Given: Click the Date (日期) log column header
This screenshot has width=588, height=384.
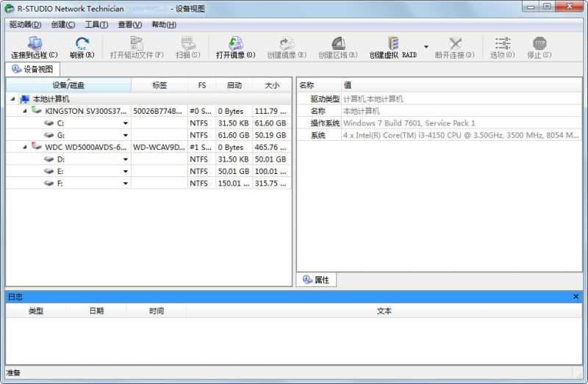Looking at the screenshot, I should pos(96,311).
